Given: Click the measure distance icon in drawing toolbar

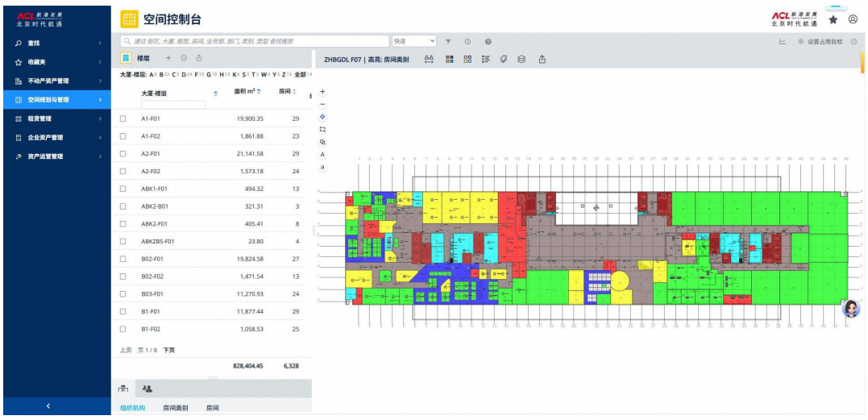Looking at the screenshot, I should (429, 59).
